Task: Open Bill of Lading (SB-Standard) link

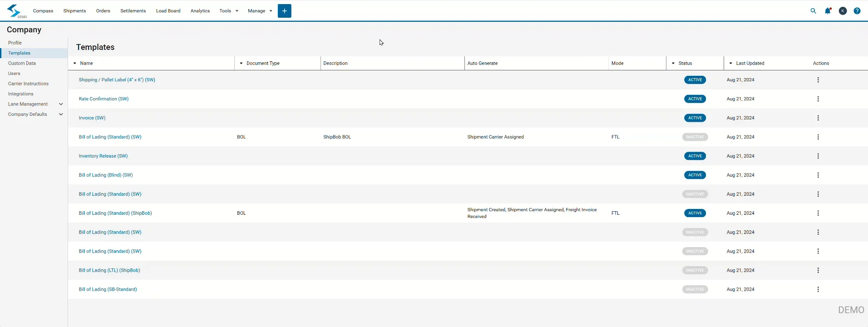Action: pyautogui.click(x=108, y=290)
